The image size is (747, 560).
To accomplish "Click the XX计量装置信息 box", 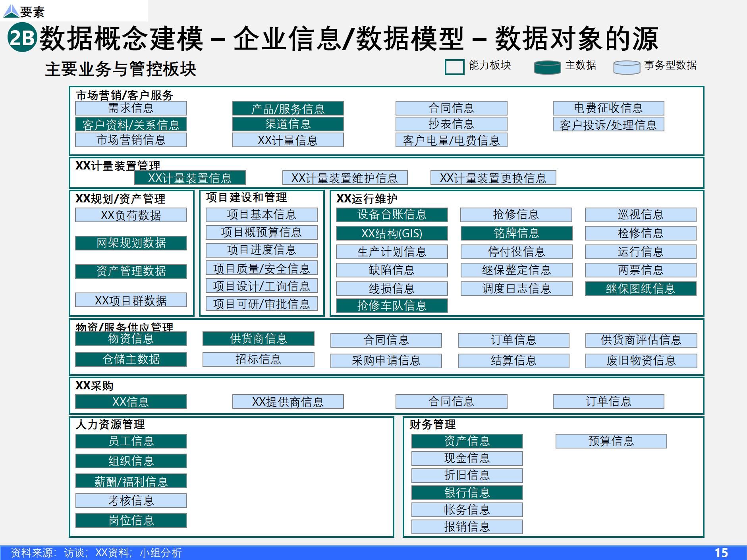I will tap(190, 178).
